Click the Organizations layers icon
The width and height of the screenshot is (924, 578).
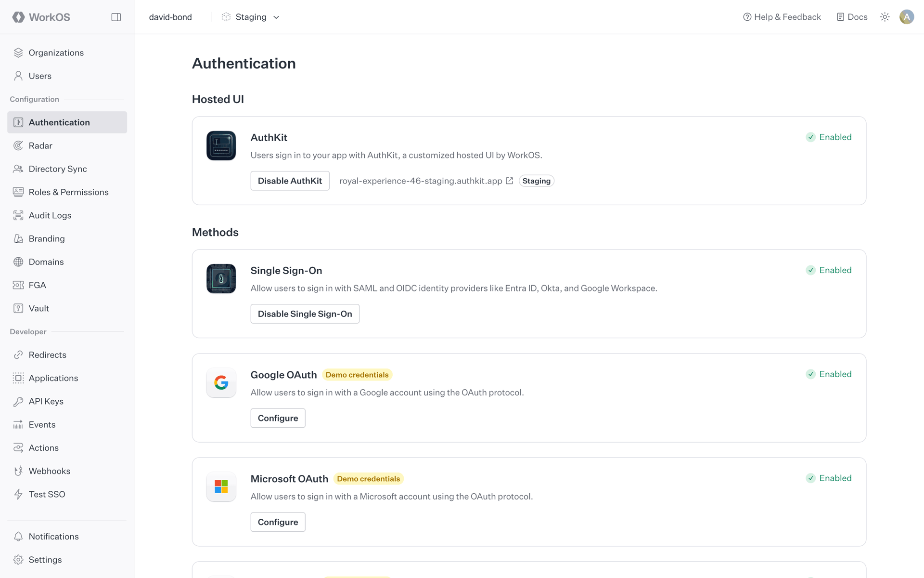click(x=18, y=53)
